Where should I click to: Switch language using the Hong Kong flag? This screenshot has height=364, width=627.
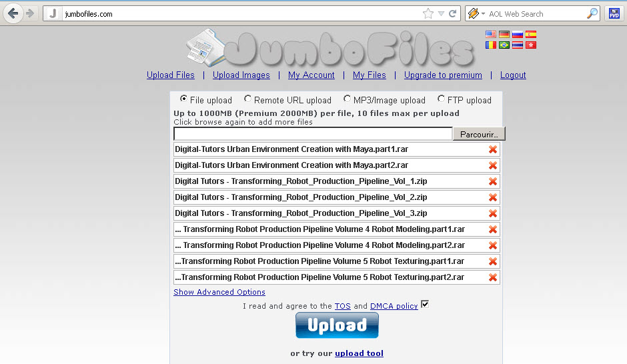pyautogui.click(x=531, y=45)
